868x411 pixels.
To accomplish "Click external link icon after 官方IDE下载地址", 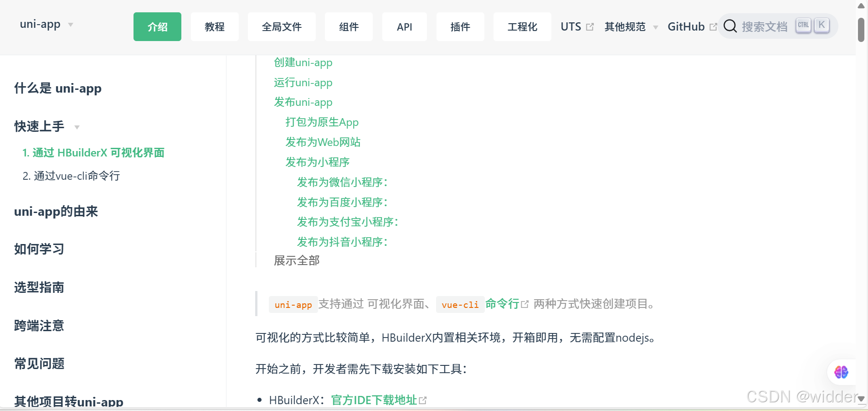I will (423, 400).
